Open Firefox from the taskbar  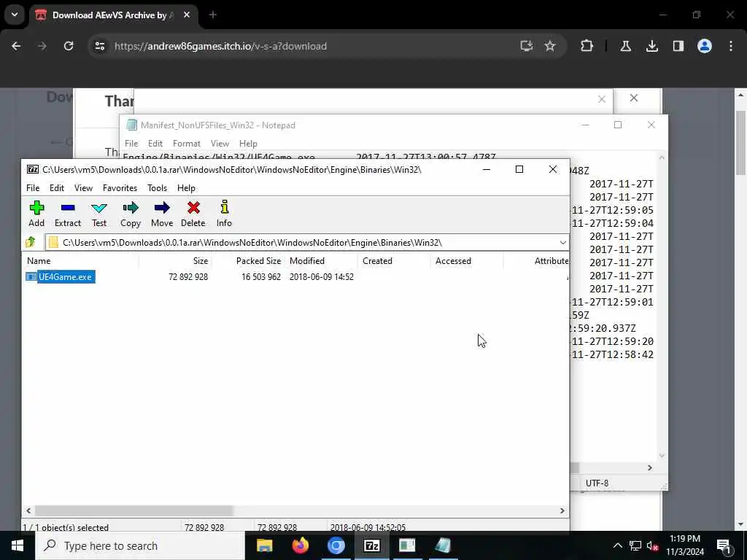click(x=300, y=545)
